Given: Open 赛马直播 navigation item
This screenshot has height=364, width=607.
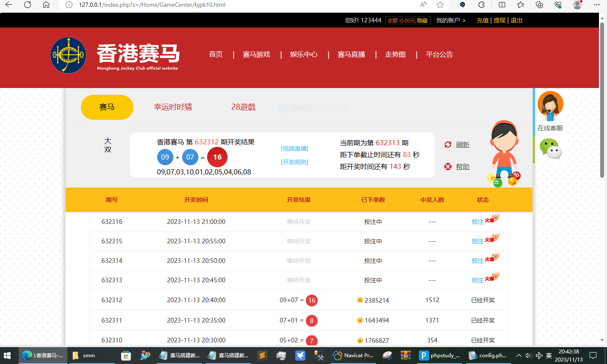Looking at the screenshot, I should pos(351,54).
